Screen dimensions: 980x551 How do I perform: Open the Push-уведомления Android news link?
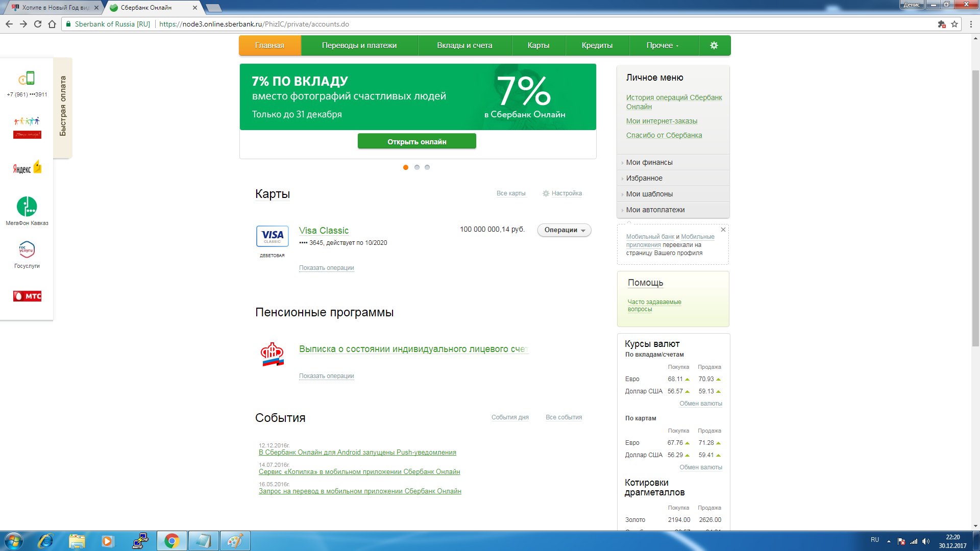tap(357, 453)
